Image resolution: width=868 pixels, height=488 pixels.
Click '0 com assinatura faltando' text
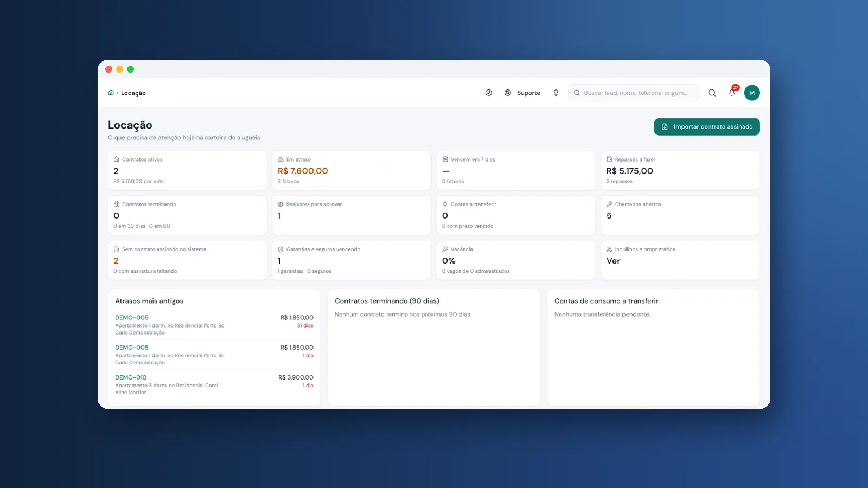coord(145,271)
